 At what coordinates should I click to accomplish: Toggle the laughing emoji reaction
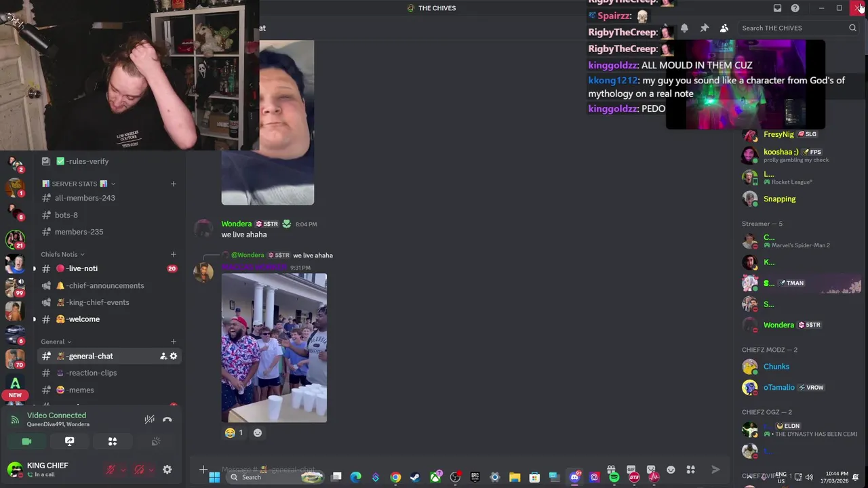click(233, 432)
